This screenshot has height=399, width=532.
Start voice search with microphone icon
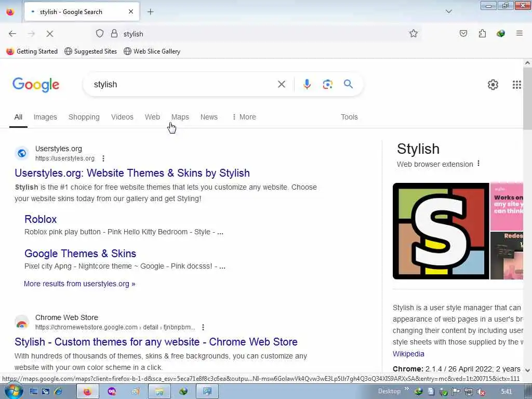pyautogui.click(x=307, y=84)
